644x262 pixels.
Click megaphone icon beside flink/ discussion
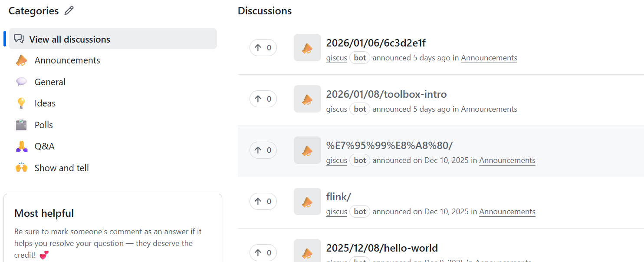(x=307, y=202)
